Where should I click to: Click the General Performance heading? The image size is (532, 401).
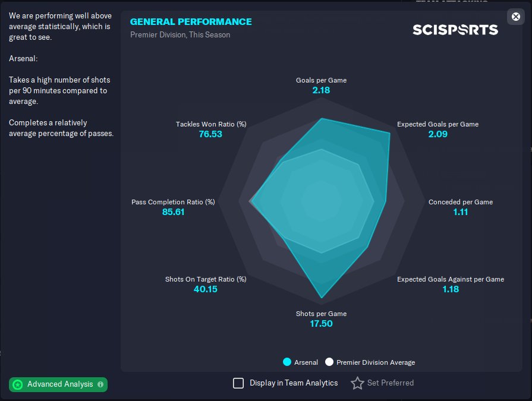point(191,22)
